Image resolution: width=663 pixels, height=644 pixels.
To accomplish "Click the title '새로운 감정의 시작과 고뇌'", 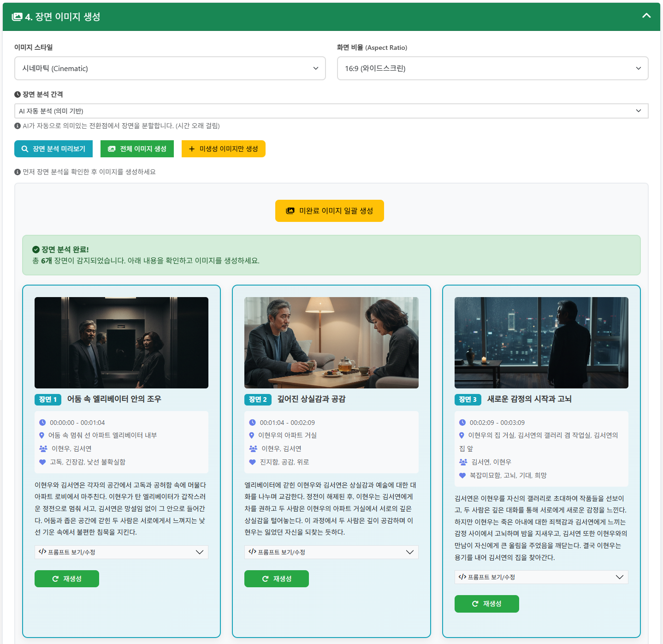I will click(529, 399).
